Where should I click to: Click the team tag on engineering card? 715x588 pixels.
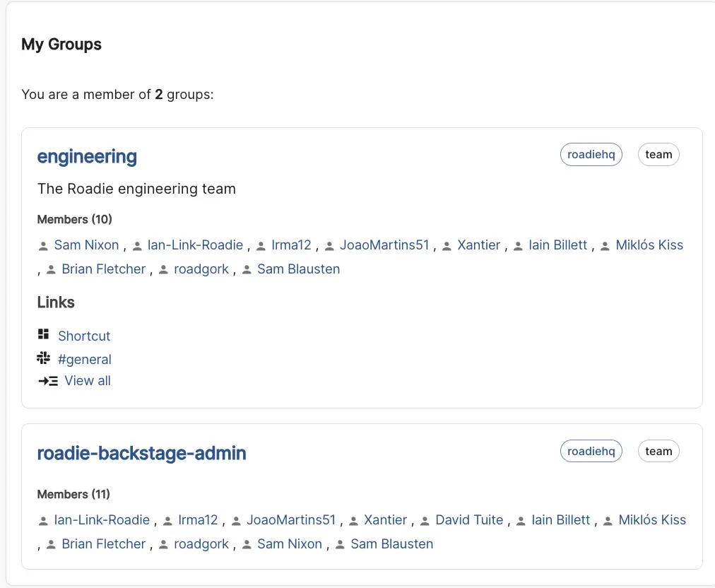(x=658, y=155)
